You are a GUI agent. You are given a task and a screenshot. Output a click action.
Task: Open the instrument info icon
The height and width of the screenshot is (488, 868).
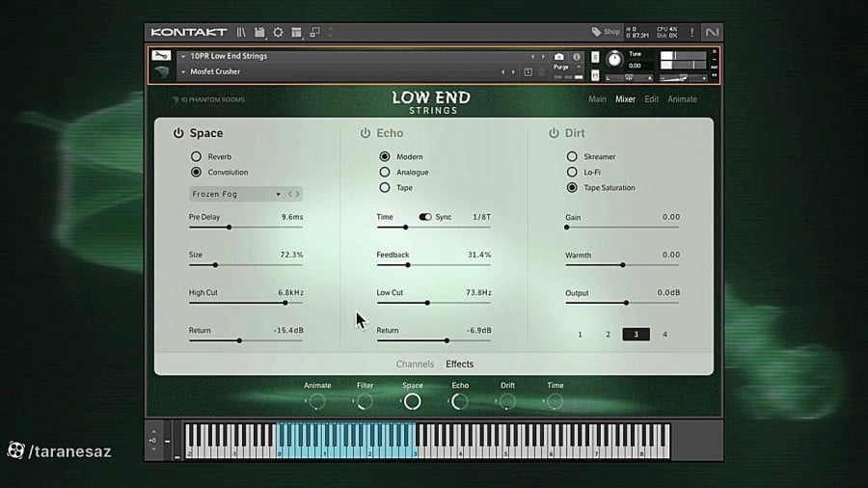coord(577,57)
